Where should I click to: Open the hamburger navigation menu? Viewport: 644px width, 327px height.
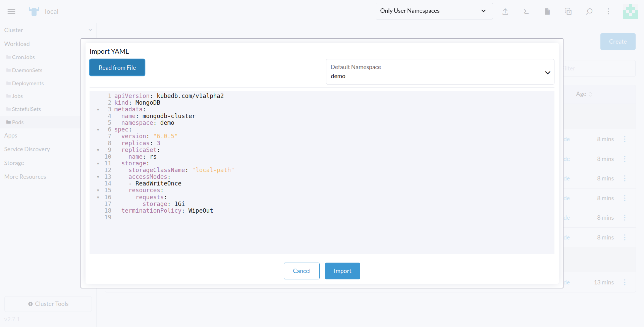11,11
